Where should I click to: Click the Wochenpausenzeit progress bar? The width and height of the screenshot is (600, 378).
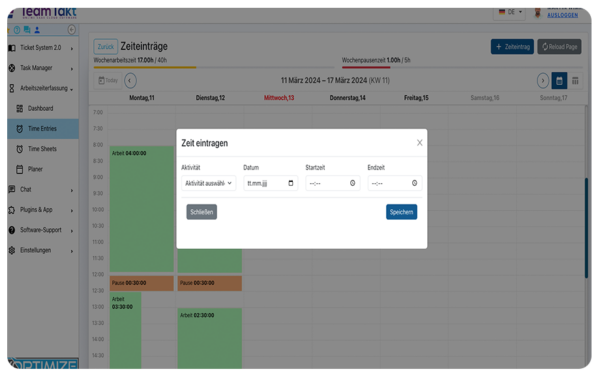(462, 67)
